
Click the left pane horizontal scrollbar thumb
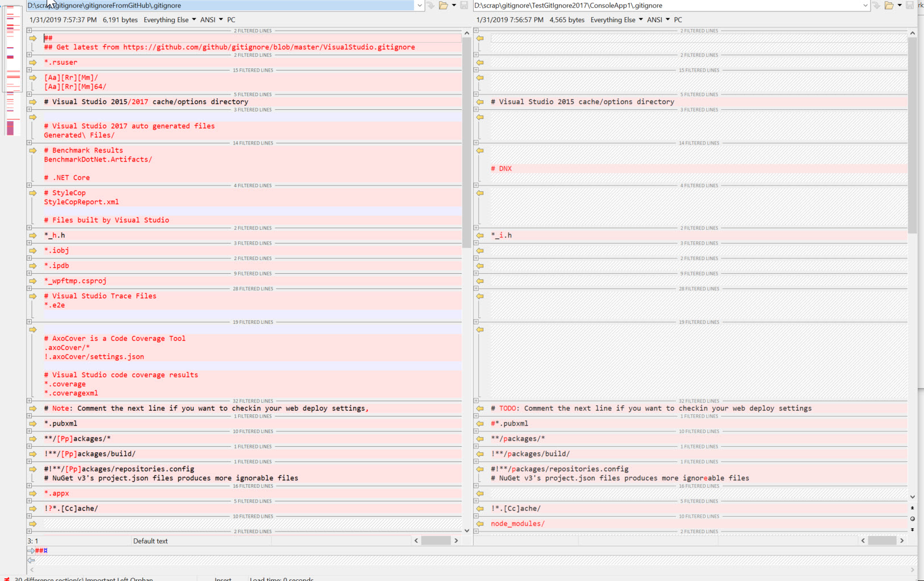click(436, 541)
